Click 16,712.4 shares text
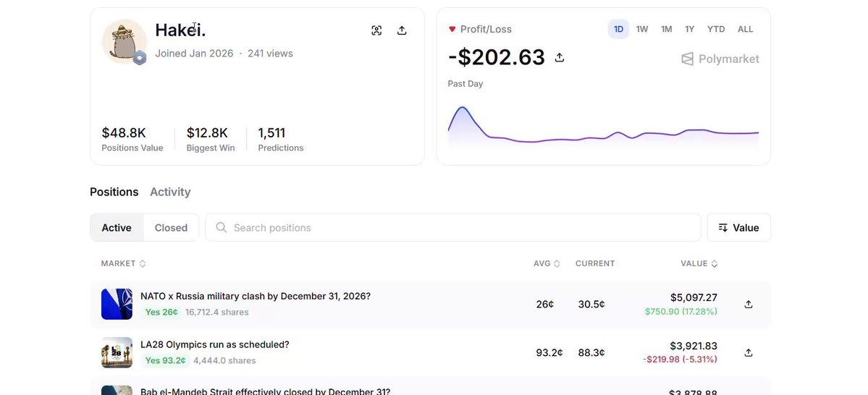Screen dimensions: 868x395 217,312
